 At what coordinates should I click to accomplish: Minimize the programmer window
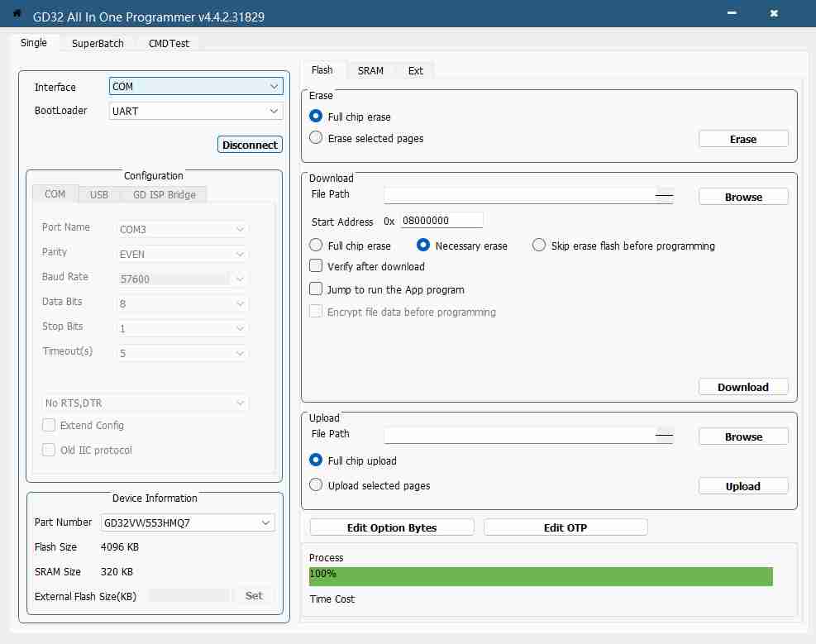tap(732, 14)
